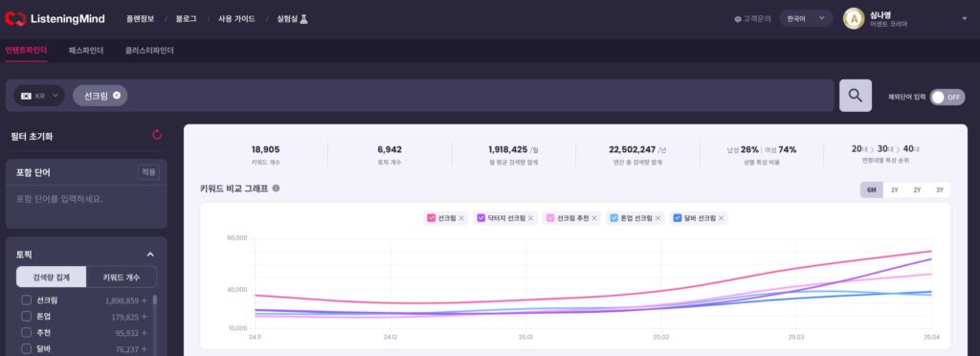
Task: Uncheck the light pink 선크림 추천 legend checkbox
Action: coord(550,218)
